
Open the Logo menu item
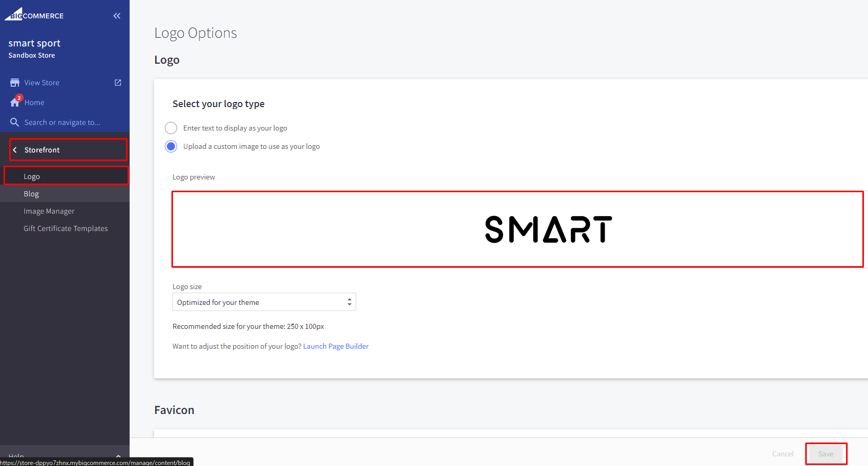pyautogui.click(x=32, y=176)
